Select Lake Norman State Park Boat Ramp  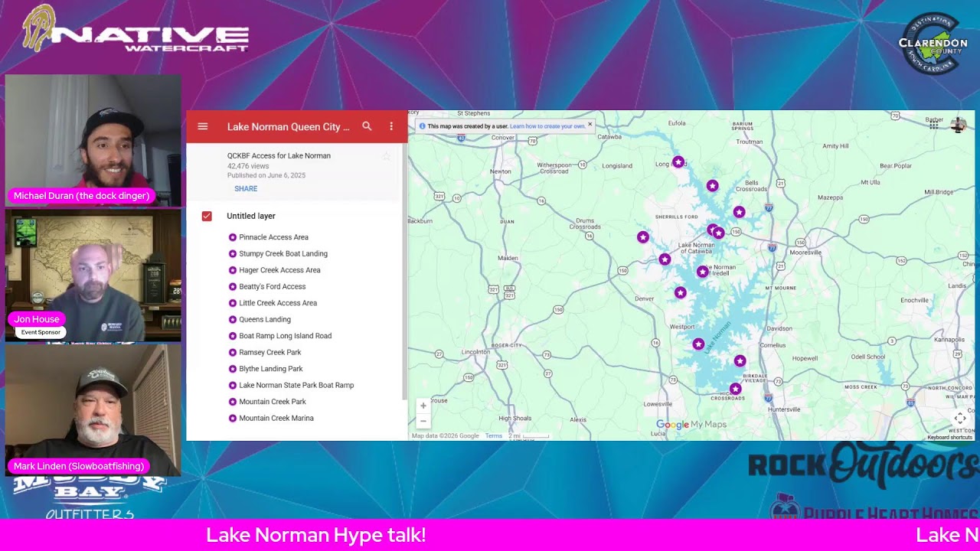click(296, 386)
